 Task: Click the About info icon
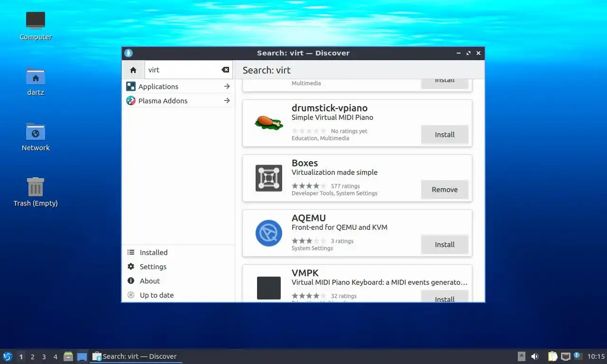[131, 281]
